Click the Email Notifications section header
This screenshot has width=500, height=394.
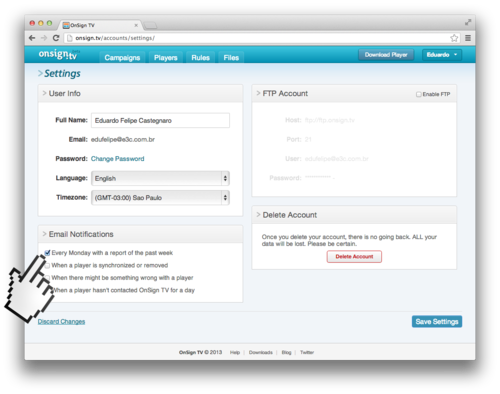[x=140, y=234]
